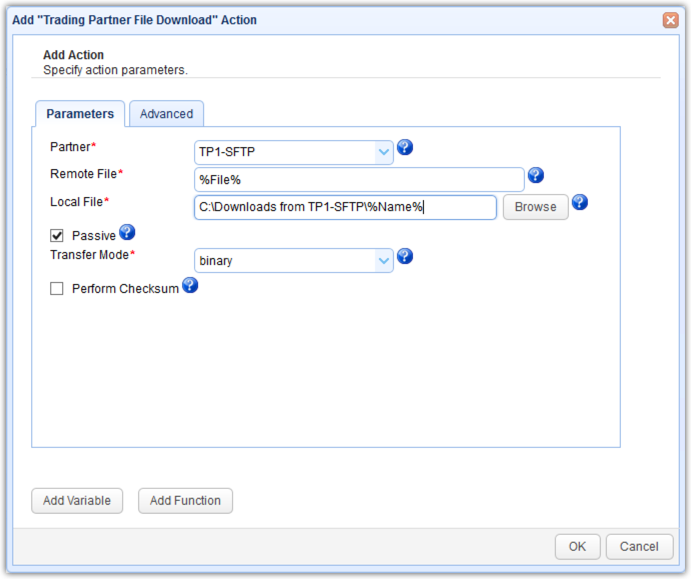Click the Add Variable button
Screen dimensions: 691x579
(77, 501)
